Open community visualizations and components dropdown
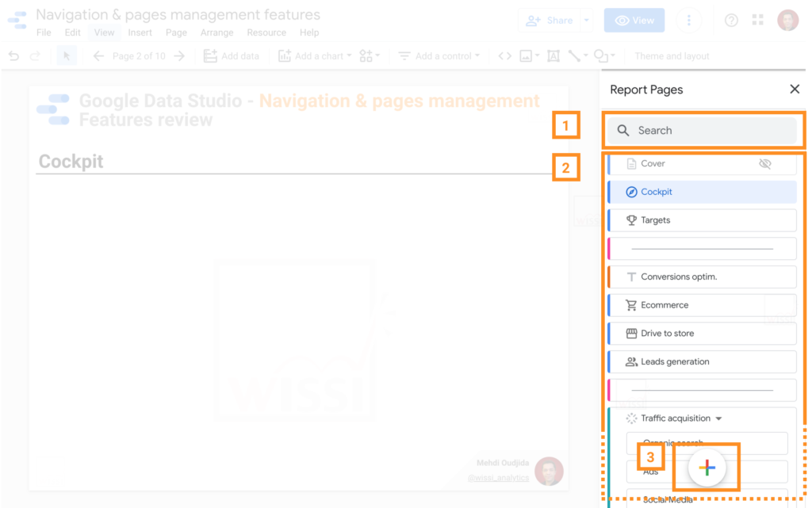Viewport: 812px width, 508px height. pos(370,55)
